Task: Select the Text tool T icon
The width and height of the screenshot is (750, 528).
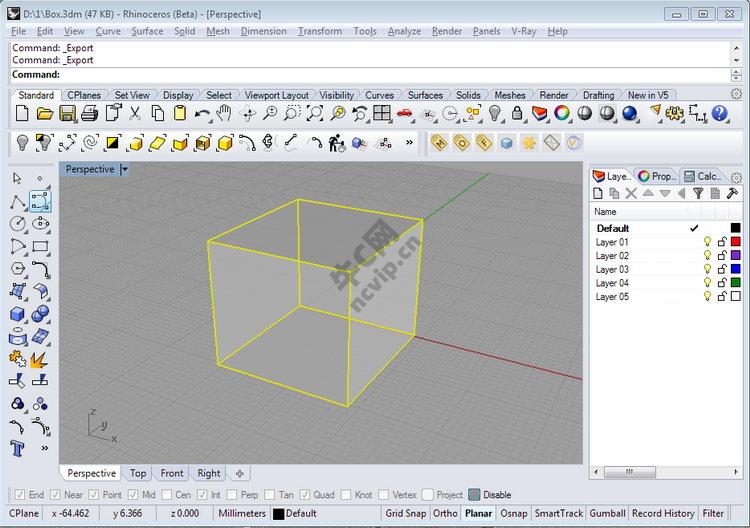Action: tap(17, 448)
